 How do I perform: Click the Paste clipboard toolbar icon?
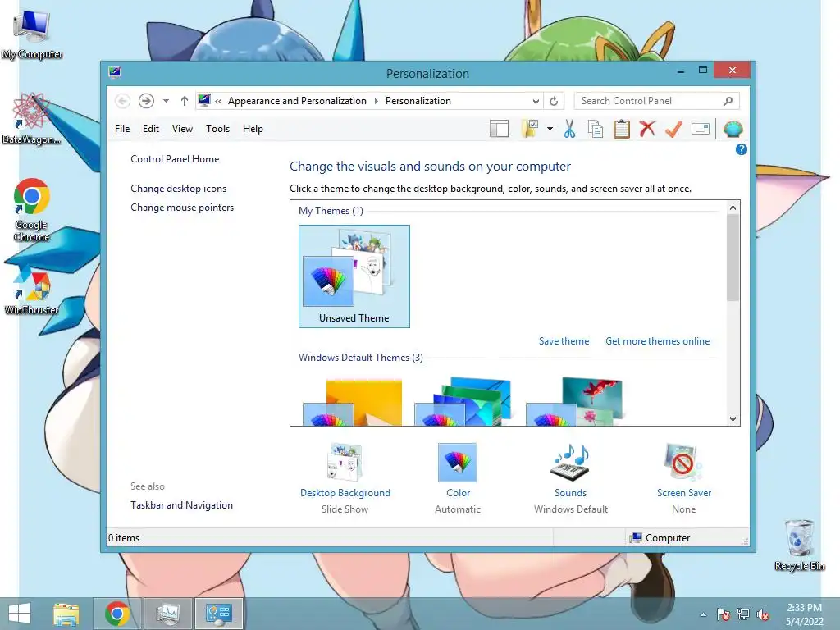(x=622, y=129)
